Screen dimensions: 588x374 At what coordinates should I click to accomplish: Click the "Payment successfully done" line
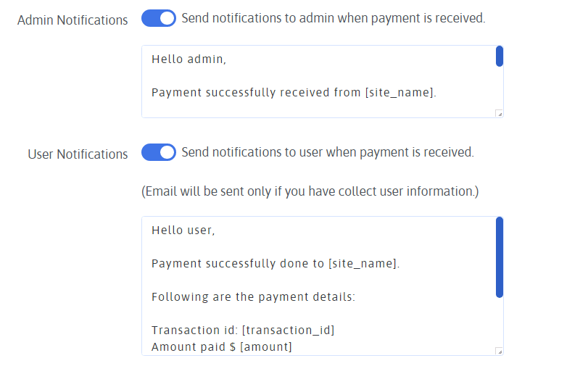tap(276, 264)
